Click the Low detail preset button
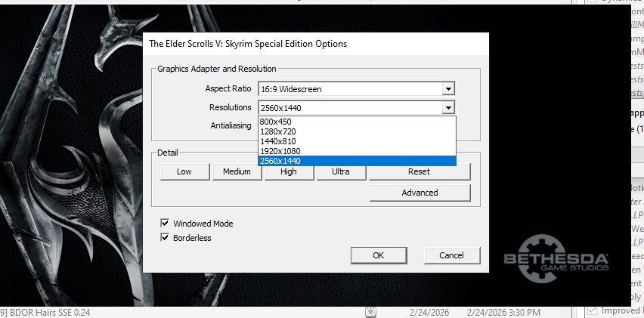 click(x=184, y=171)
